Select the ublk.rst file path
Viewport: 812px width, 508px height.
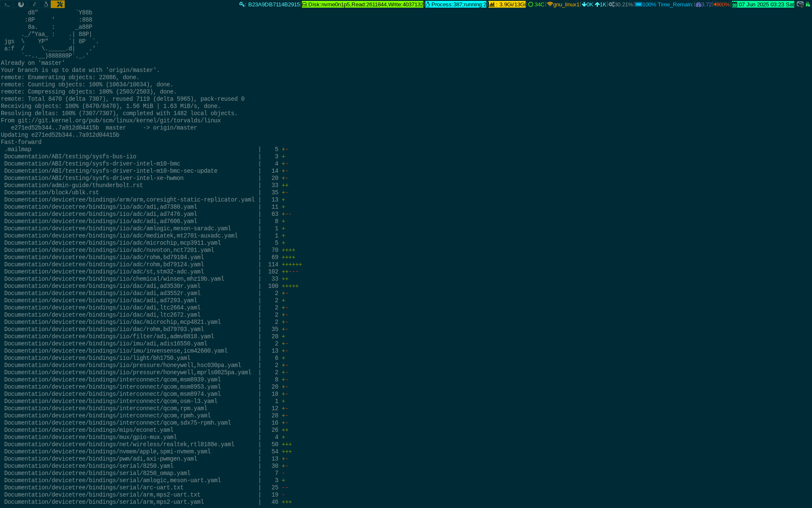click(52, 193)
